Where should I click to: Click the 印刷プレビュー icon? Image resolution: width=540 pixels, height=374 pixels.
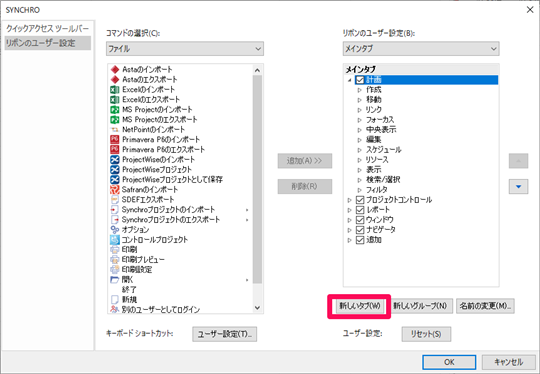point(115,260)
